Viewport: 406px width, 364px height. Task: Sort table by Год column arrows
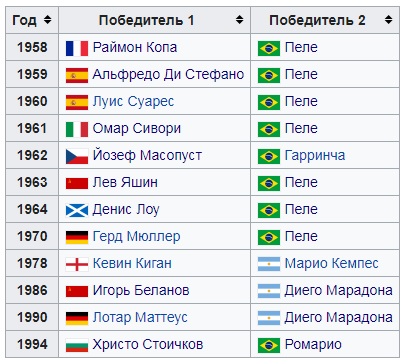coord(48,20)
